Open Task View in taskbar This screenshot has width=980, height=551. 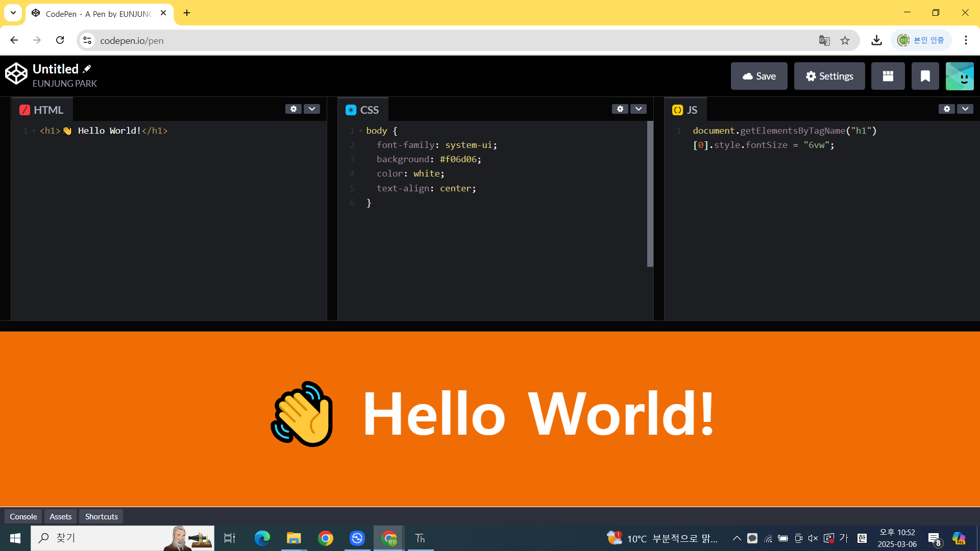230,538
